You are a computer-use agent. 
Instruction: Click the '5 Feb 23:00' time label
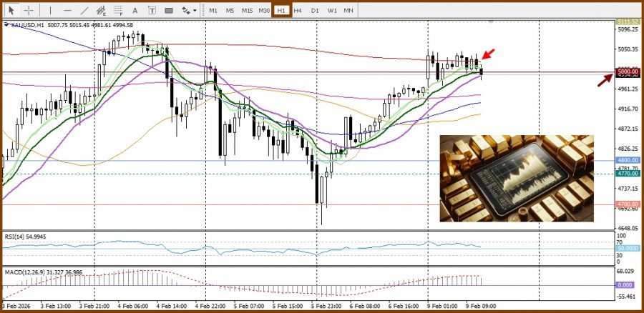click(327, 306)
